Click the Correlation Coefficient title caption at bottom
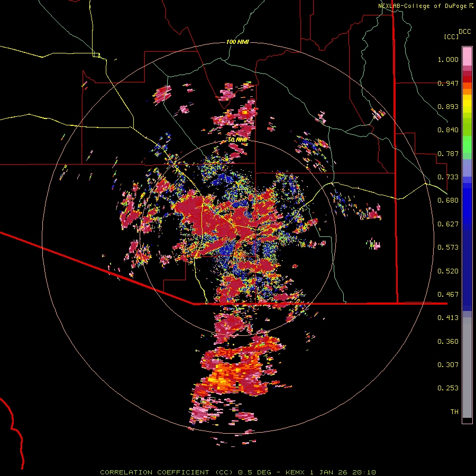The image size is (476, 476). [238, 472]
